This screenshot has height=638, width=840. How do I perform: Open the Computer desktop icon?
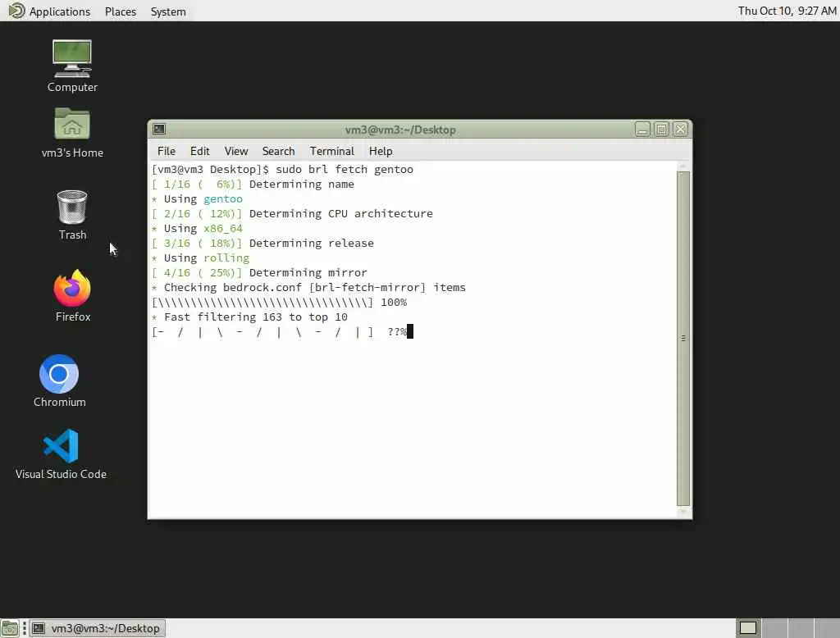[x=72, y=66]
